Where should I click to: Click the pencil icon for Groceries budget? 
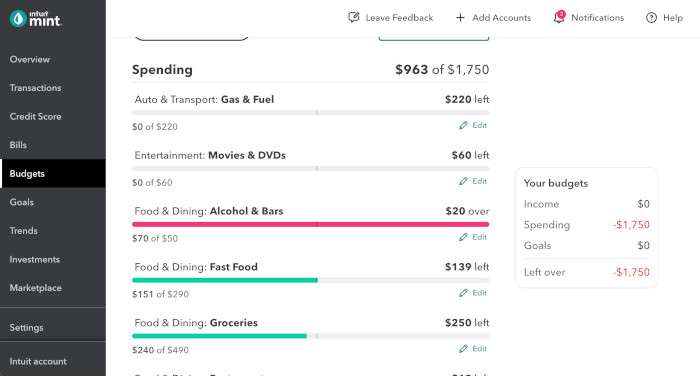pyautogui.click(x=463, y=348)
